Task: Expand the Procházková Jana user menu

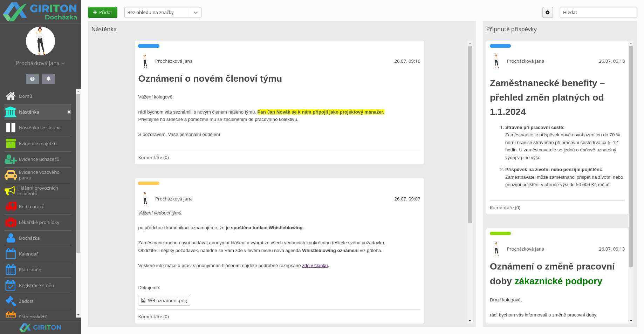Action: [x=40, y=63]
